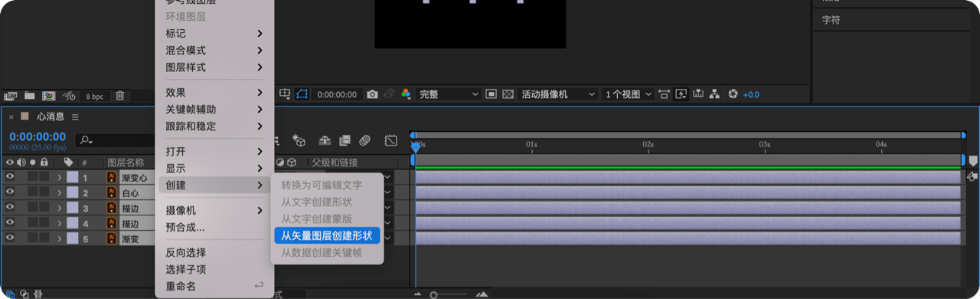Click the timeline layer search field

tap(115, 140)
